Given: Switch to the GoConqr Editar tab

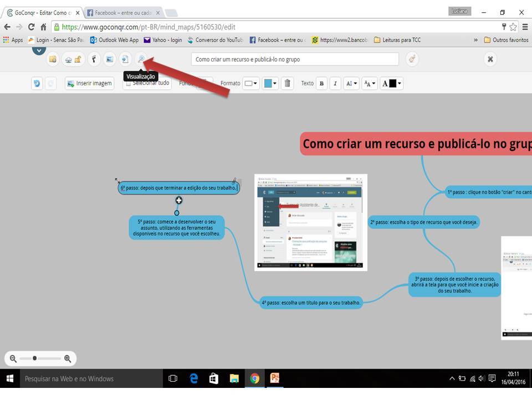Looking at the screenshot, I should click(x=43, y=13).
